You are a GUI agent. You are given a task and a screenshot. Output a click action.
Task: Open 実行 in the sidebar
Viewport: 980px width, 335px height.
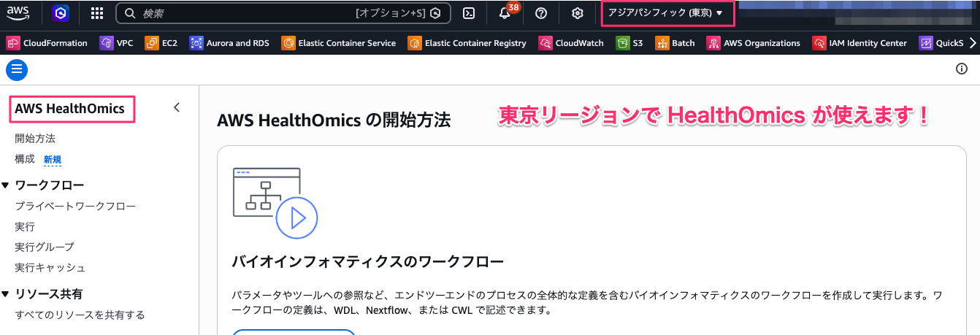pyautogui.click(x=25, y=226)
